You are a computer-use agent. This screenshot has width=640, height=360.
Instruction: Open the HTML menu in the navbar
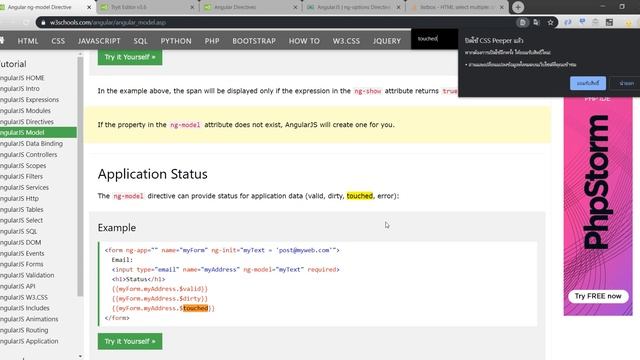tap(28, 41)
